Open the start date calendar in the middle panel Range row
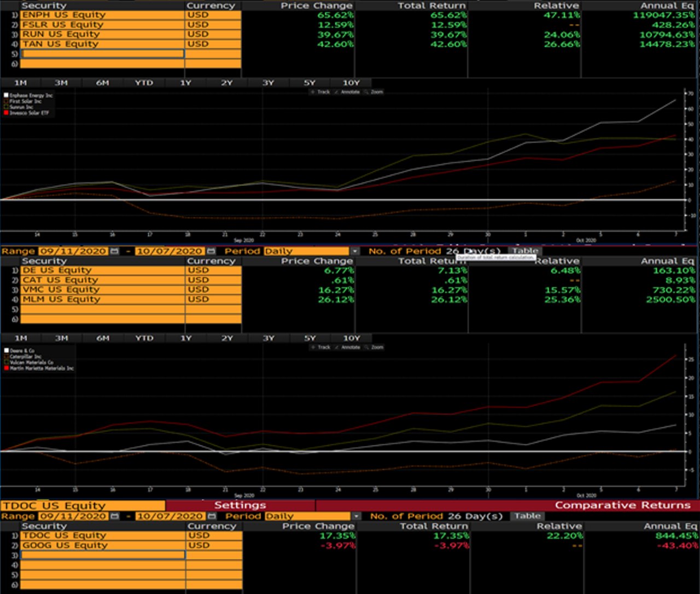Viewport: 700px width, 594px height. (114, 251)
